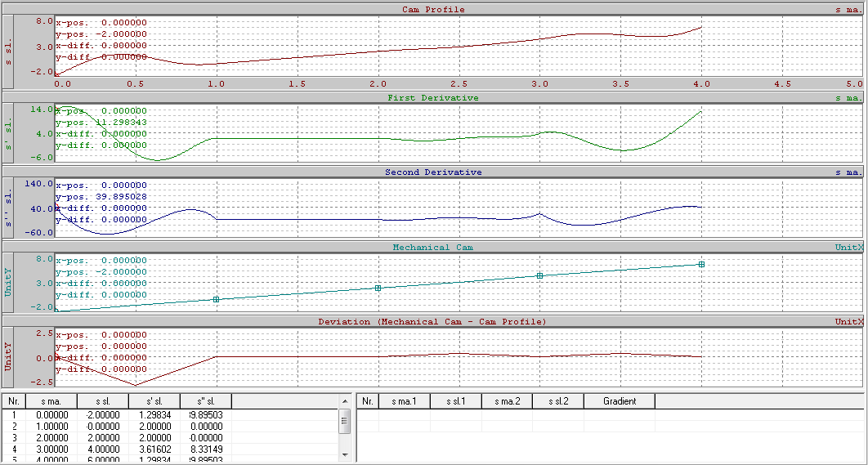Click the 5.0 tick label on the Cam Profile x-axis
This screenshot has width=868, height=465.
[855, 83]
